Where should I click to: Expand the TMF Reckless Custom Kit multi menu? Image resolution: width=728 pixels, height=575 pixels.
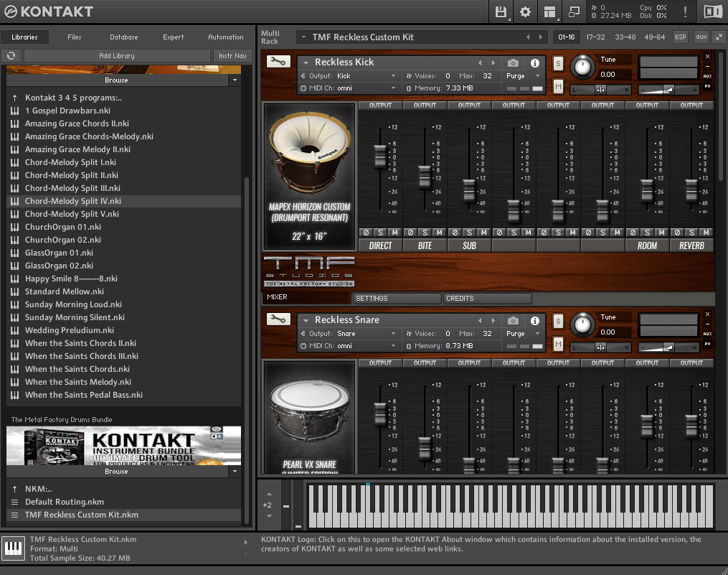[303, 37]
